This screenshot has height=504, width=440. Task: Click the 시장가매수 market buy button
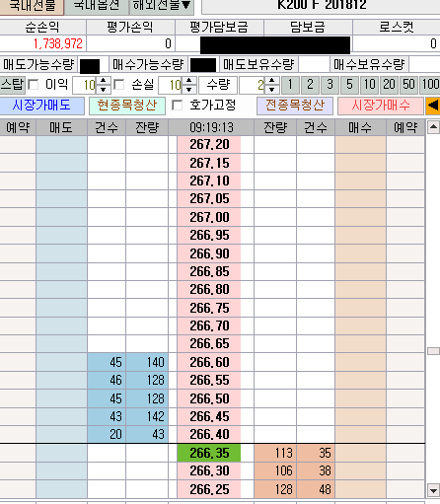(x=381, y=106)
